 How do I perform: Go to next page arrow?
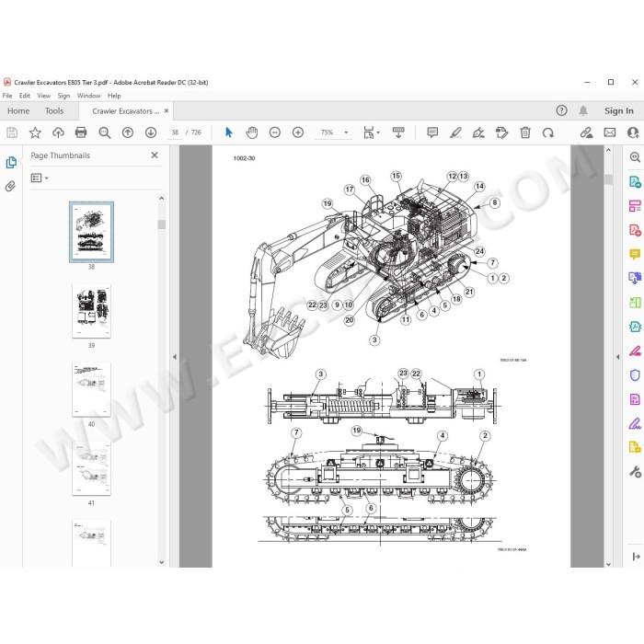(151, 132)
